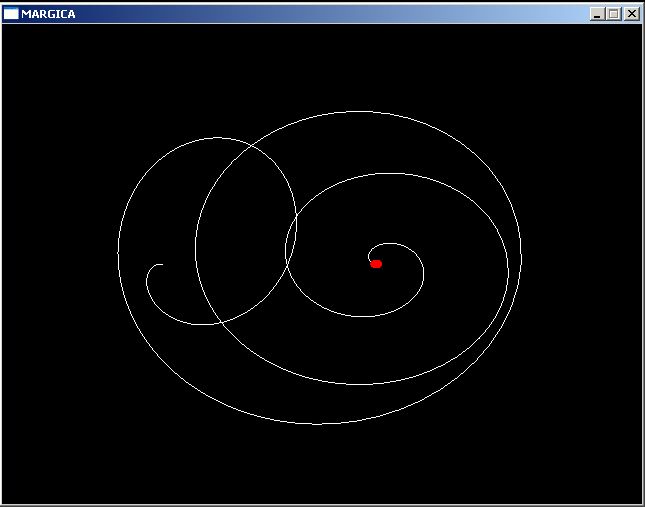Click the MARGICA title bar text
Image resolution: width=645 pixels, height=507 pixels.
[x=48, y=14]
